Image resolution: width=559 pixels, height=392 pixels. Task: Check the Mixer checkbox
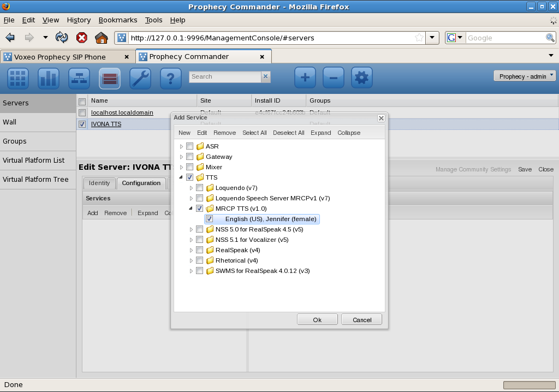189,167
